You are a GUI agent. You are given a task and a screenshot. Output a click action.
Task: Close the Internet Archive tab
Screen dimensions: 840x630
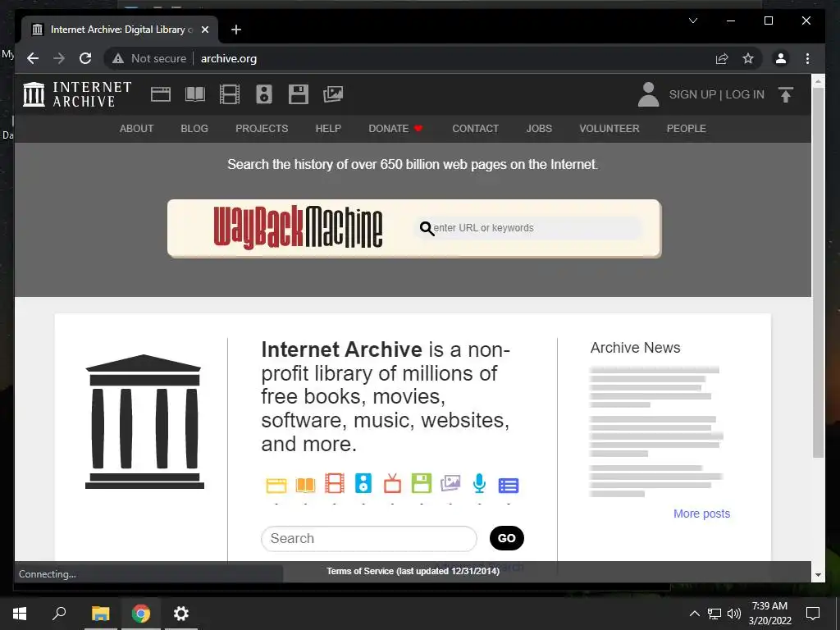[x=204, y=30]
